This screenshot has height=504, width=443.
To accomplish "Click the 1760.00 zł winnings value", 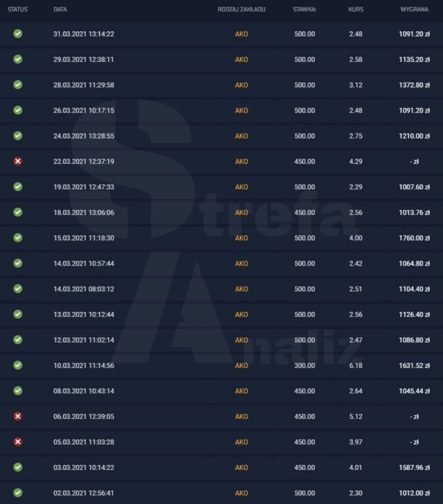I will point(414,238).
